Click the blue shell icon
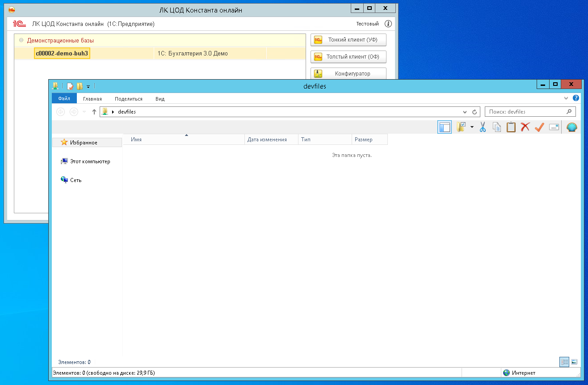This screenshot has height=385, width=588. pos(571,127)
